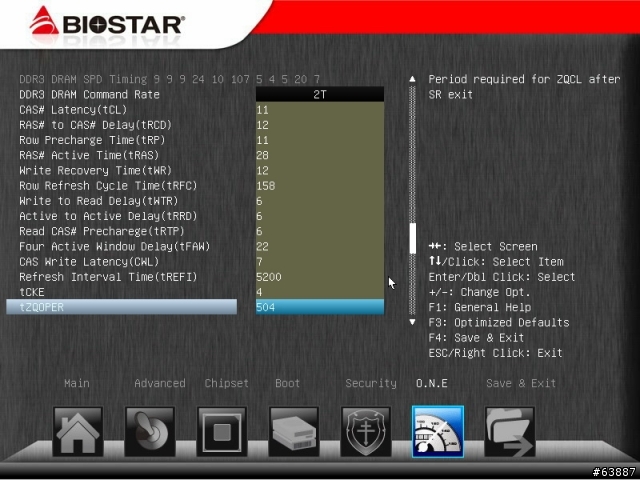Open the DDR3 DRAM Command Rate 2T selector
This screenshot has width=640, height=480.
point(320,94)
